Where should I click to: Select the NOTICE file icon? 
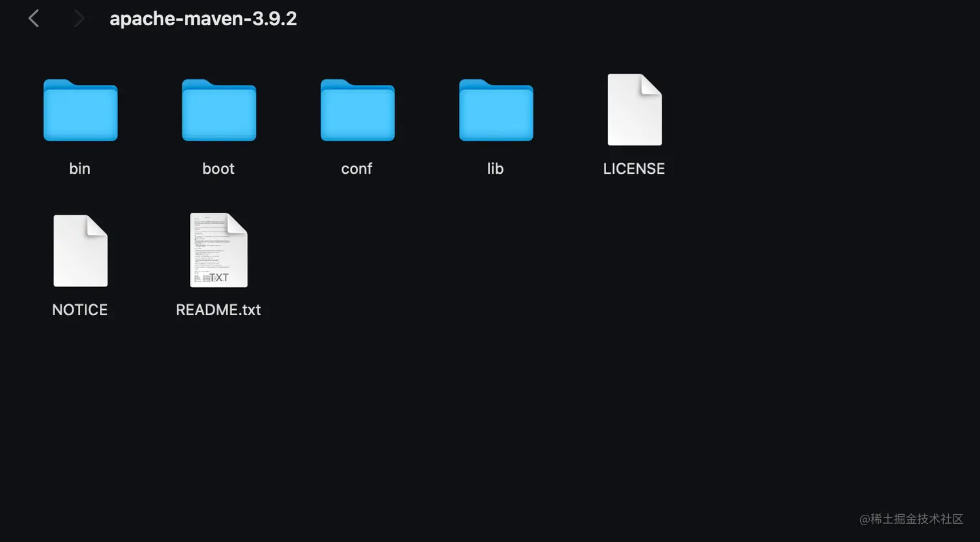point(80,251)
